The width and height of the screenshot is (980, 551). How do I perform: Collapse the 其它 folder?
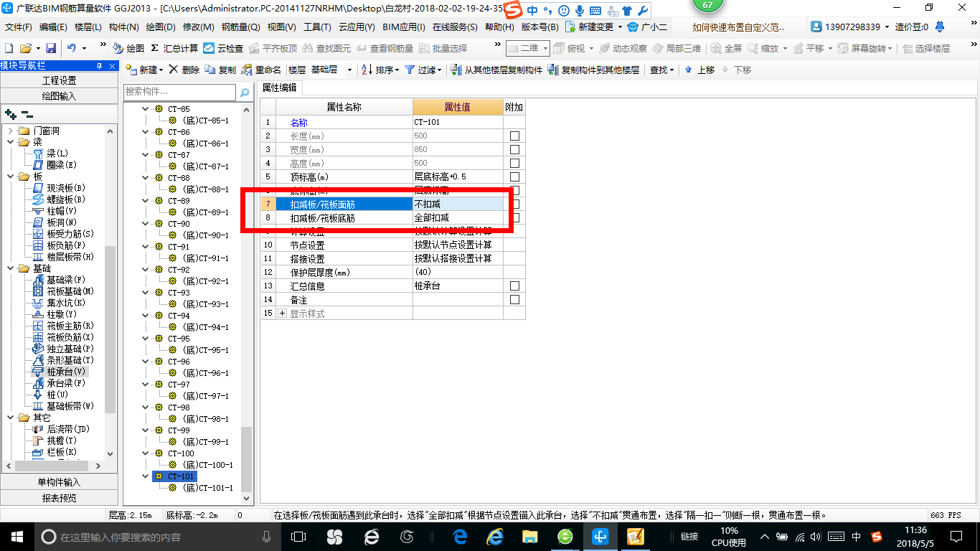click(x=10, y=418)
